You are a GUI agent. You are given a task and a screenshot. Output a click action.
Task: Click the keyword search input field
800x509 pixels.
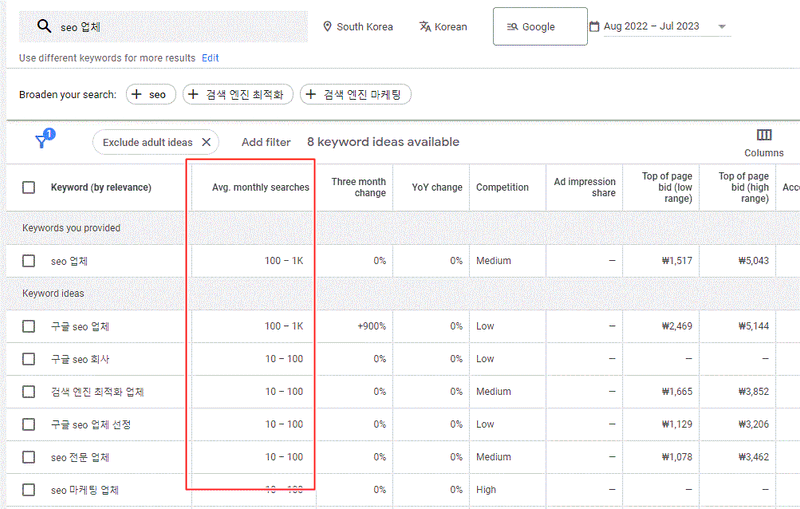(x=163, y=27)
